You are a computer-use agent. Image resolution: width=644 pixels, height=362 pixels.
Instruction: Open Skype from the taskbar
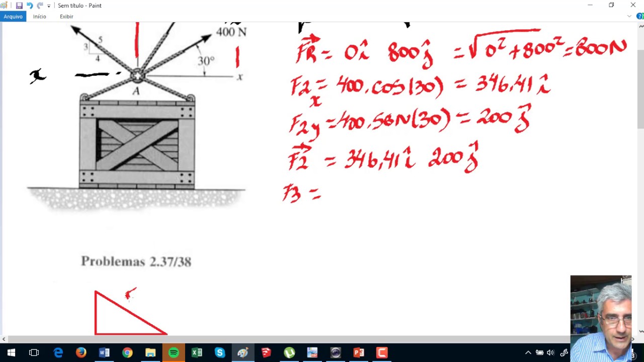[220, 352]
